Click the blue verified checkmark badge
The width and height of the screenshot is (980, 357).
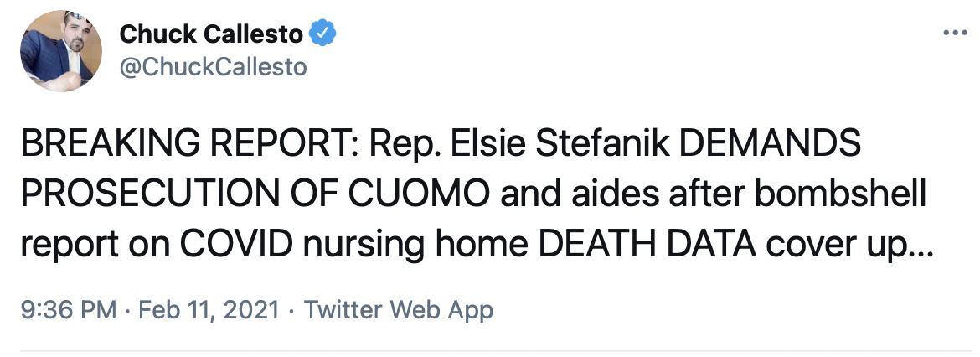click(x=323, y=34)
